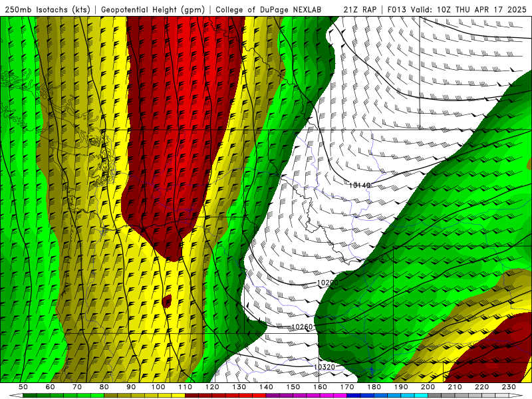The width and height of the screenshot is (532, 399).
Task: Click the 160 value on the color scale
Action: tap(320, 387)
